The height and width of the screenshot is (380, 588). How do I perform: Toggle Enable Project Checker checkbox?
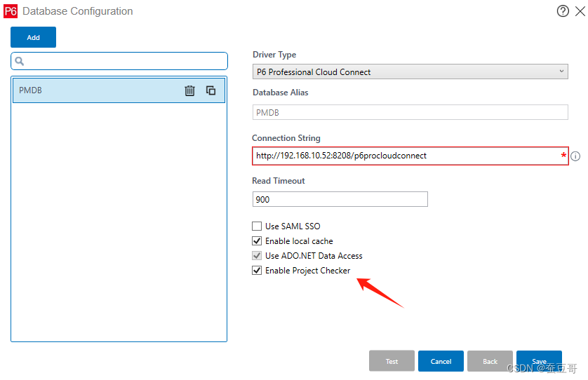(x=257, y=270)
